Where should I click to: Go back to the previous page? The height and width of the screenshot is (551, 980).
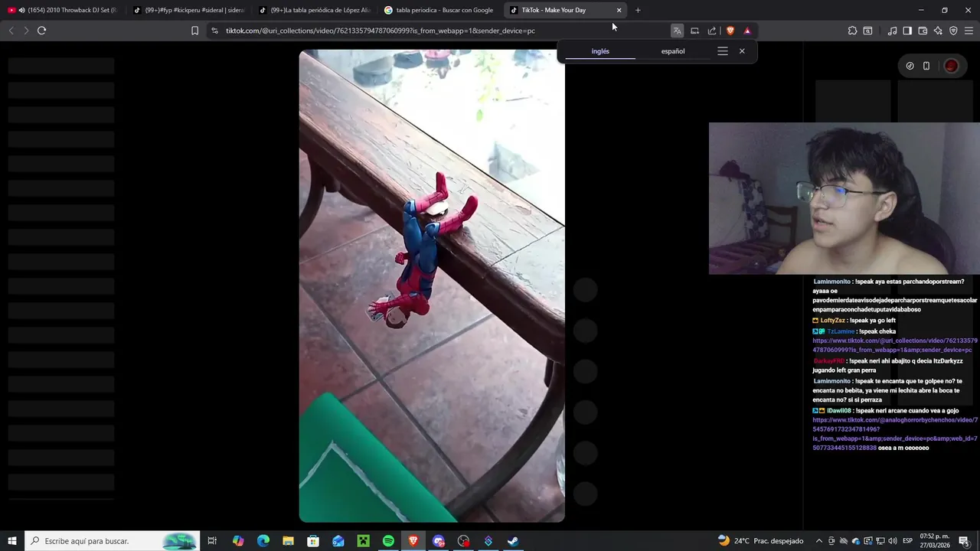(x=11, y=31)
